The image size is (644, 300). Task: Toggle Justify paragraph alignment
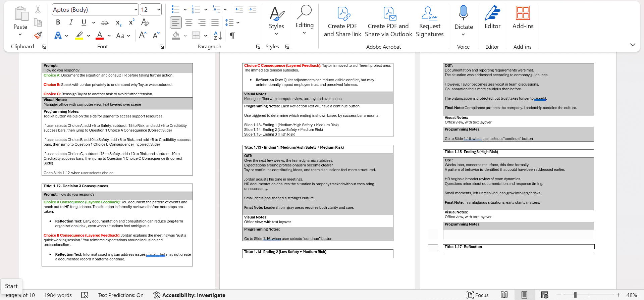(x=215, y=22)
